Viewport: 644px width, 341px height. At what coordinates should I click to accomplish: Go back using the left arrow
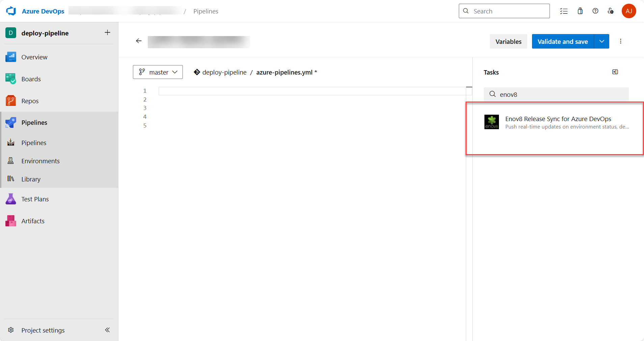click(139, 41)
